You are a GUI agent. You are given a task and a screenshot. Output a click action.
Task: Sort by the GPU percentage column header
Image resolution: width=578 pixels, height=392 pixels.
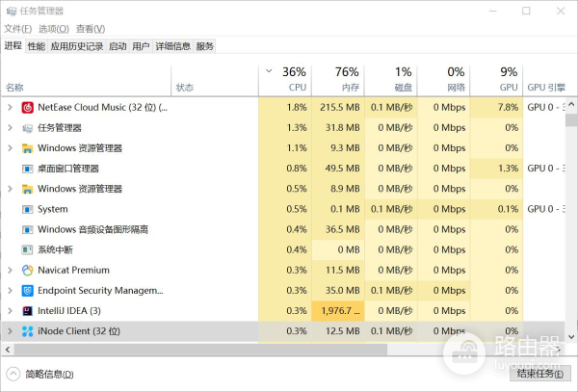(496, 79)
